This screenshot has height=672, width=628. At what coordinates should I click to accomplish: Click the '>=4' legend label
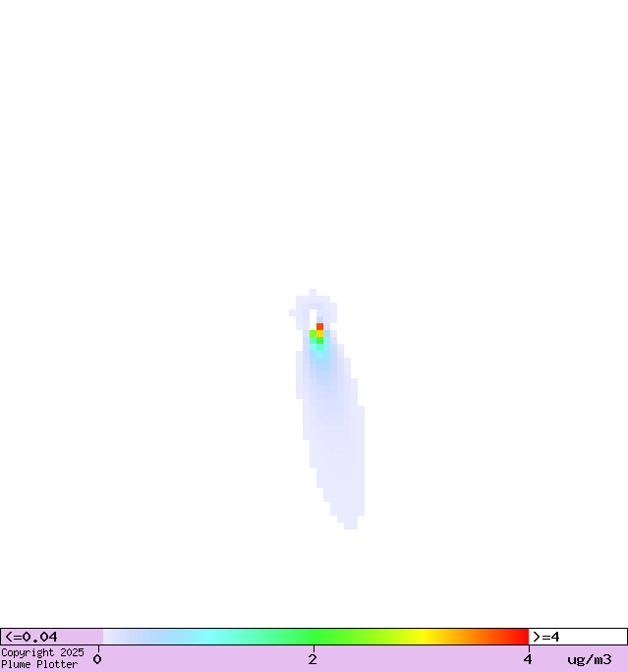pos(546,637)
